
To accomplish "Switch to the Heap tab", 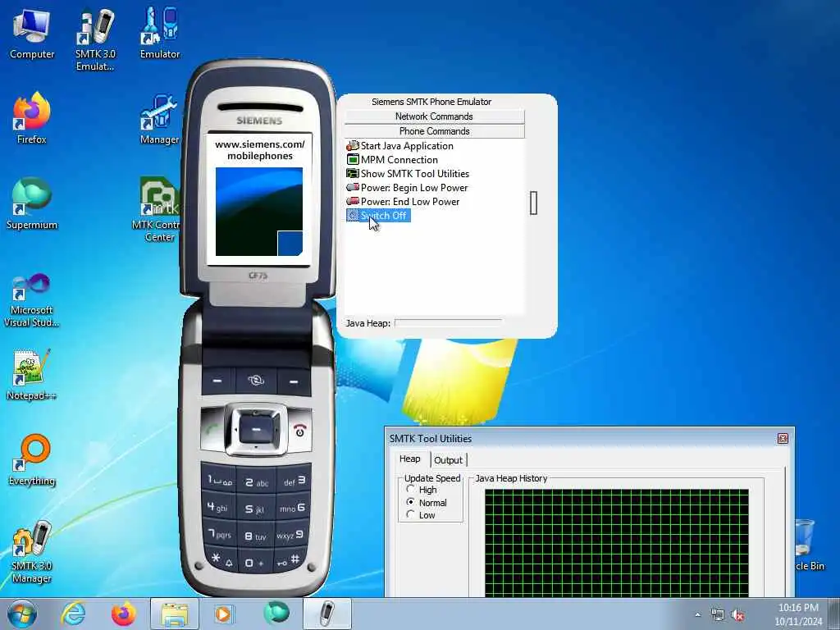I will coord(410,459).
